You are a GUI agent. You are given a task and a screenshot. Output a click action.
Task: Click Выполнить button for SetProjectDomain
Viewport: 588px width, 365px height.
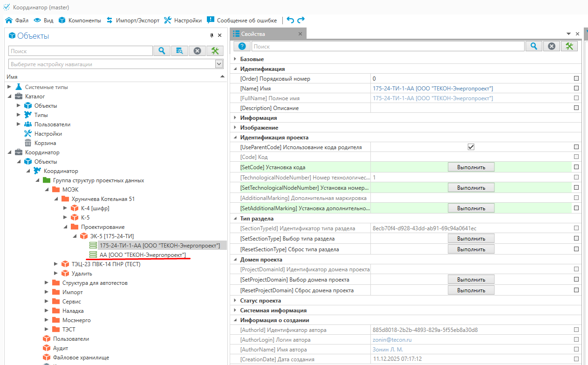[471, 280]
